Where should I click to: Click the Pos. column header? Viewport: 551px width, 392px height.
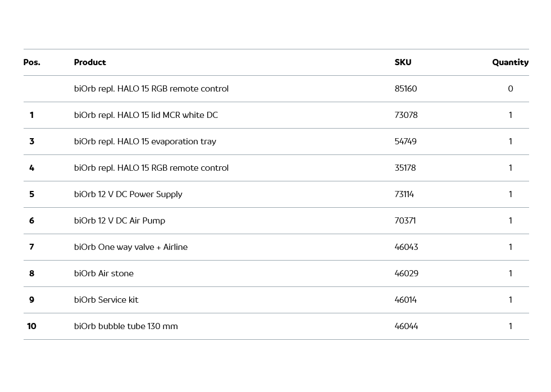[x=31, y=62]
